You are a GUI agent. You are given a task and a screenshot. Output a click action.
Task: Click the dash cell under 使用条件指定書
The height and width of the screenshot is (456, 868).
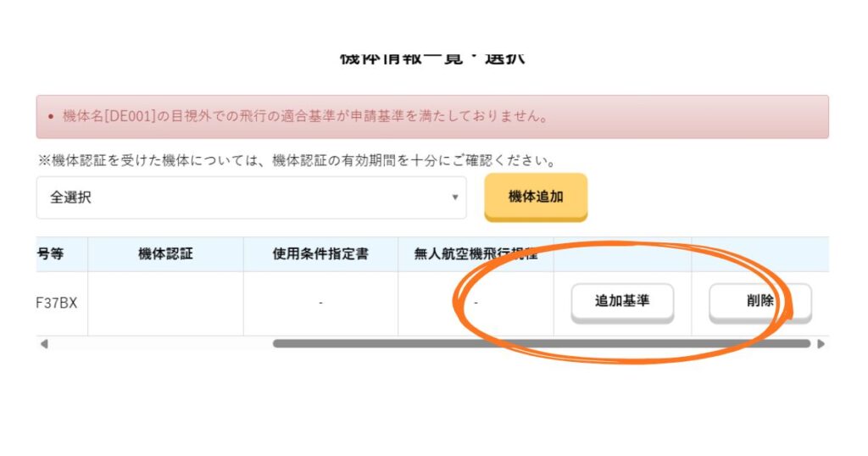pyautogui.click(x=320, y=302)
